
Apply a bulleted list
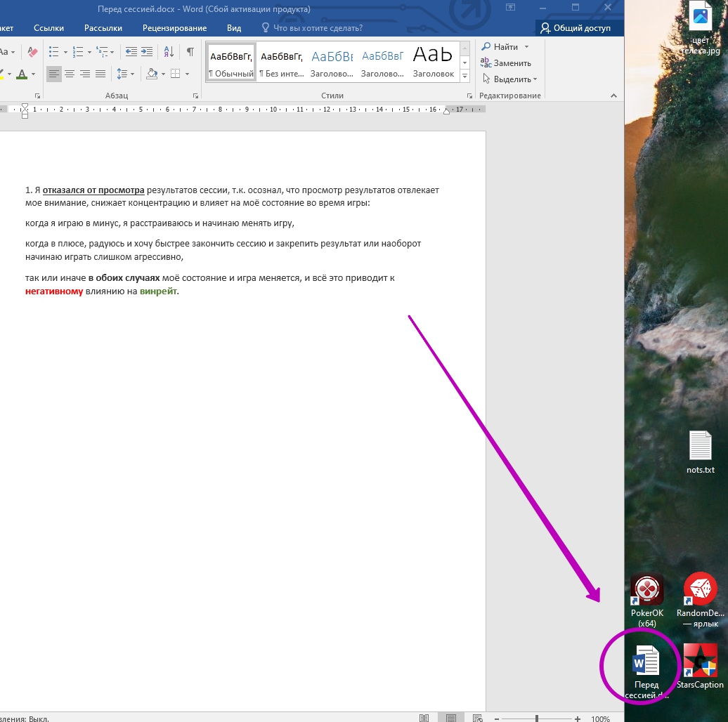(x=54, y=51)
